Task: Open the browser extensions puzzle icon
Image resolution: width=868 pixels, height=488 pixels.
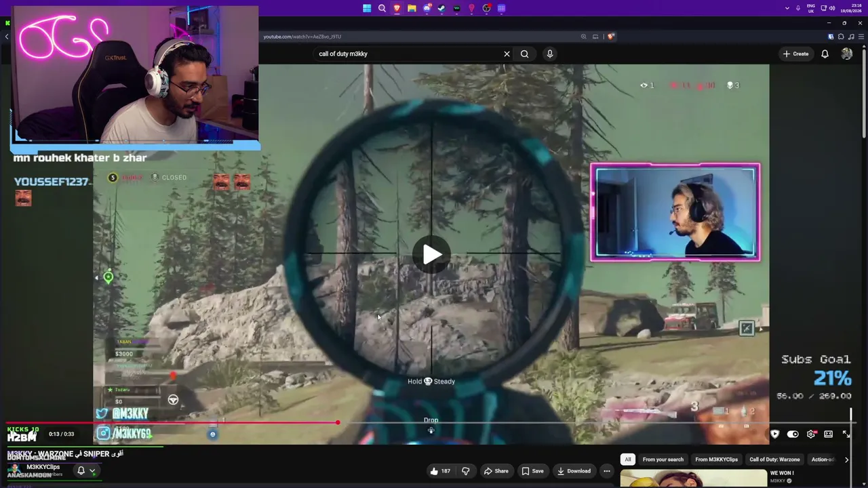Action: tap(841, 37)
